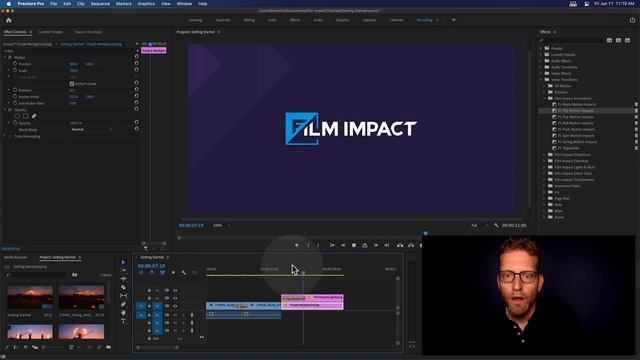Open the Markers menu
The image size is (640, 360).
pyautogui.click(x=123, y=4)
